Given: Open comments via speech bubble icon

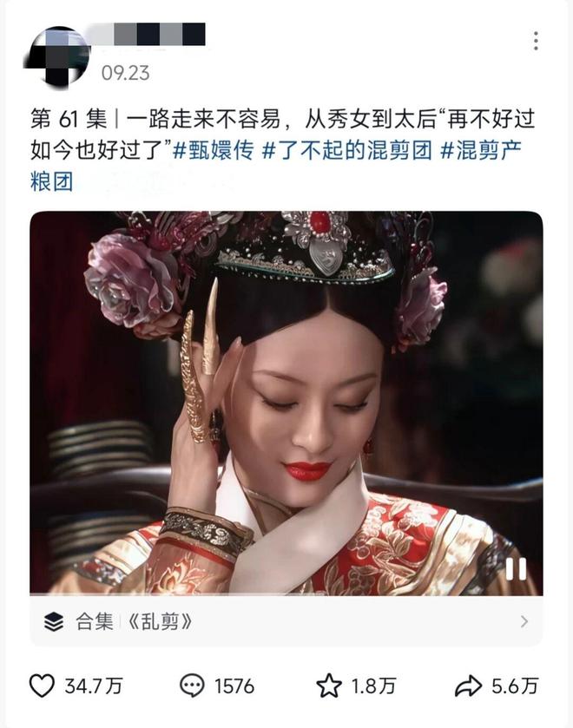Looking at the screenshot, I should pos(192,685).
